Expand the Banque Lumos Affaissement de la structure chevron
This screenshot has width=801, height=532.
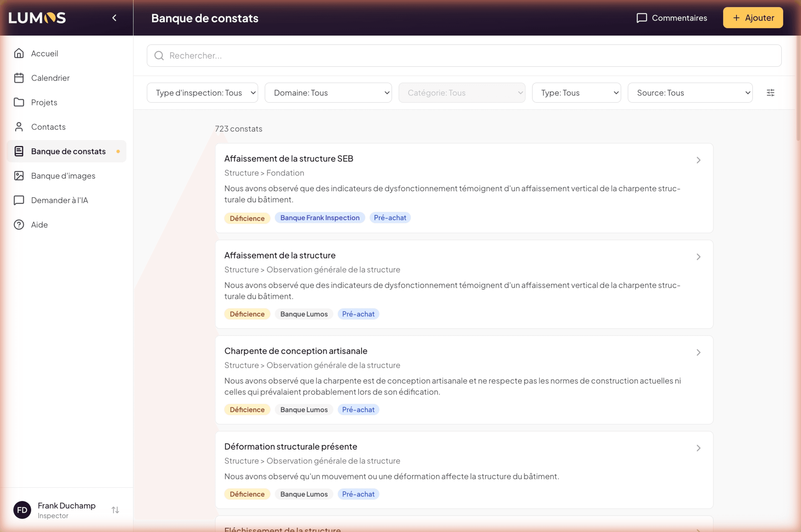(x=698, y=257)
